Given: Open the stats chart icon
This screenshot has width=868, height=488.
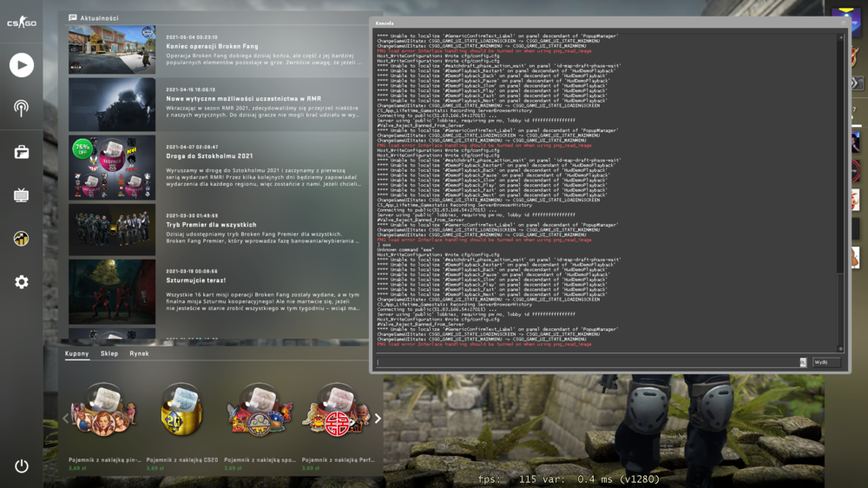Looking at the screenshot, I should (x=22, y=239).
